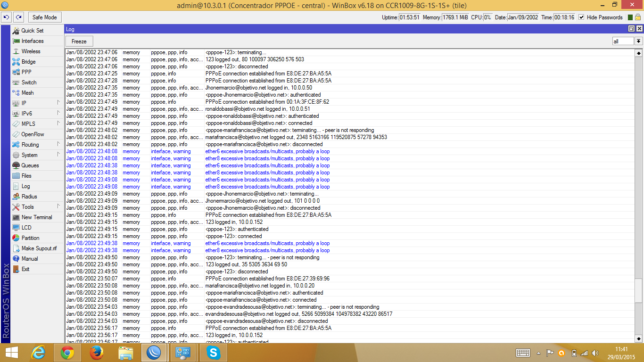Click the Windows Start button
644x362 pixels.
point(11,353)
